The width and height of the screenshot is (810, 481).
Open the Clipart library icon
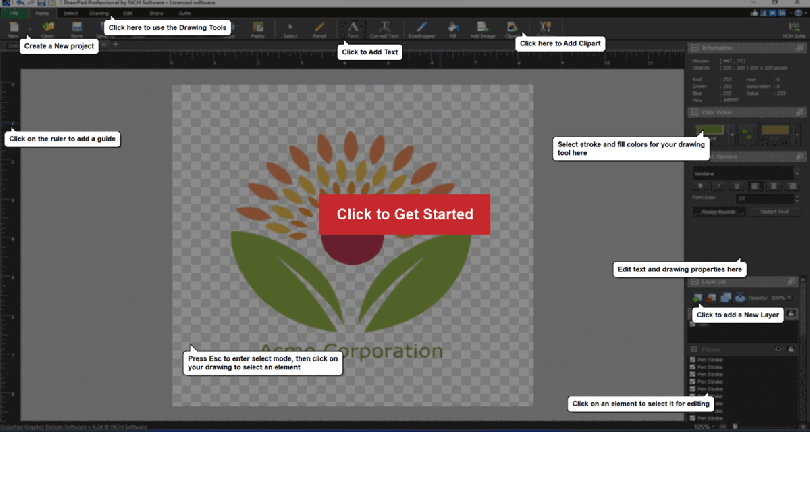[x=511, y=29]
